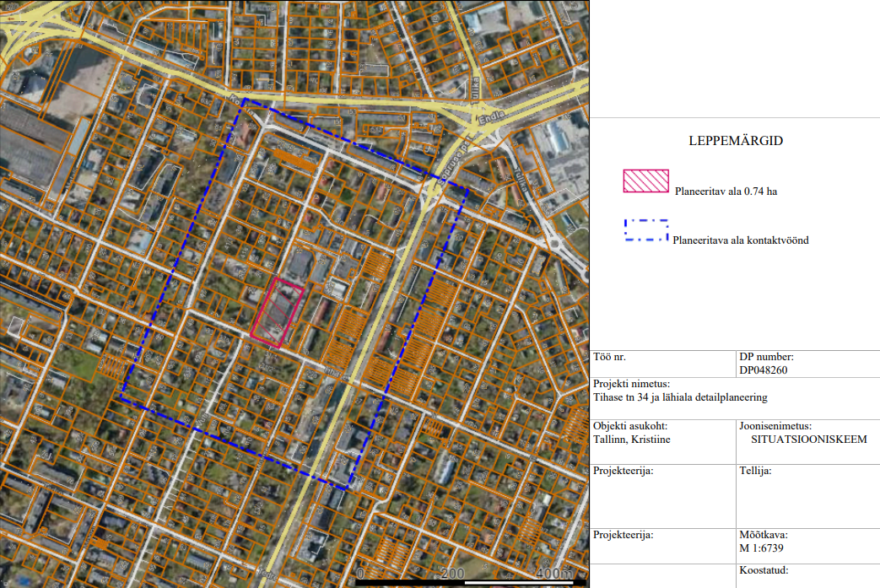Screen dimensions: 880x588
Task: Click the 400m mark on scale bar
Action: (x=553, y=575)
